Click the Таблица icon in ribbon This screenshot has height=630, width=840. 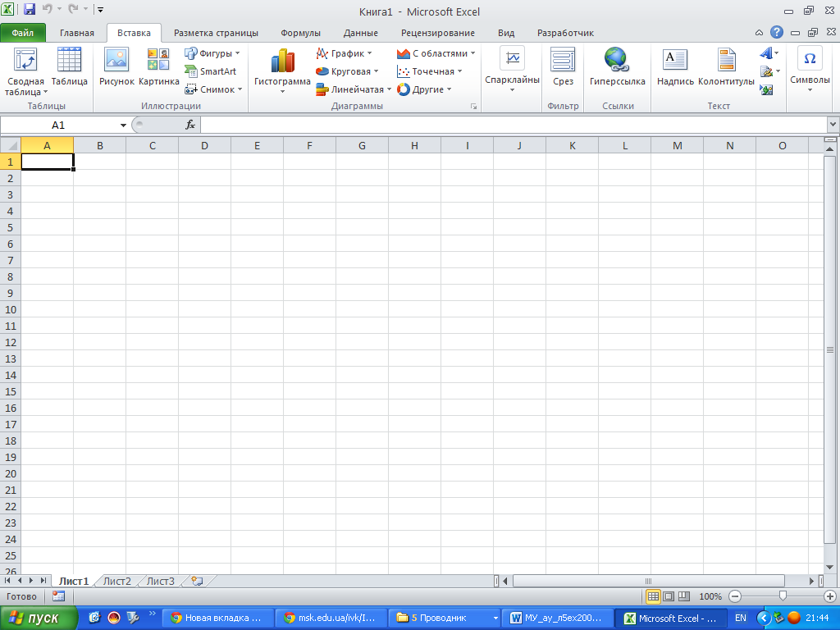pos(69,66)
